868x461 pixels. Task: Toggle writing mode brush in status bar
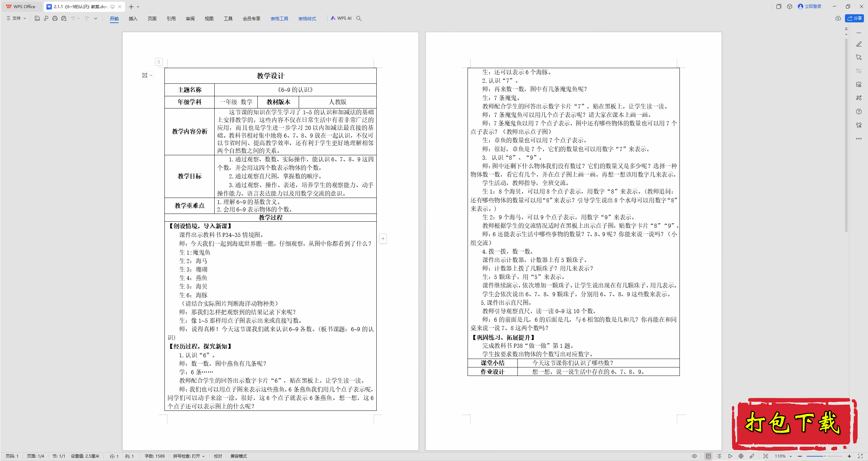(x=752, y=456)
